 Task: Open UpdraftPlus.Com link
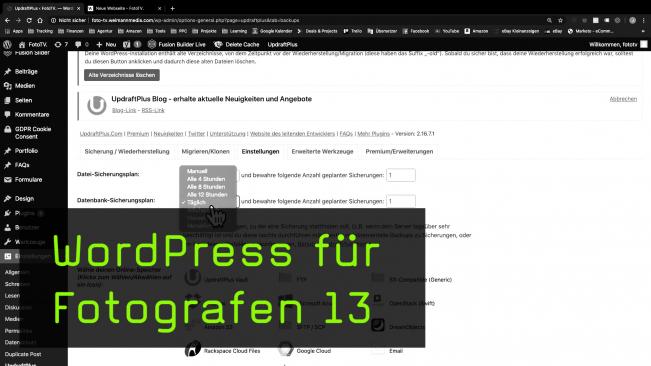[101, 134]
